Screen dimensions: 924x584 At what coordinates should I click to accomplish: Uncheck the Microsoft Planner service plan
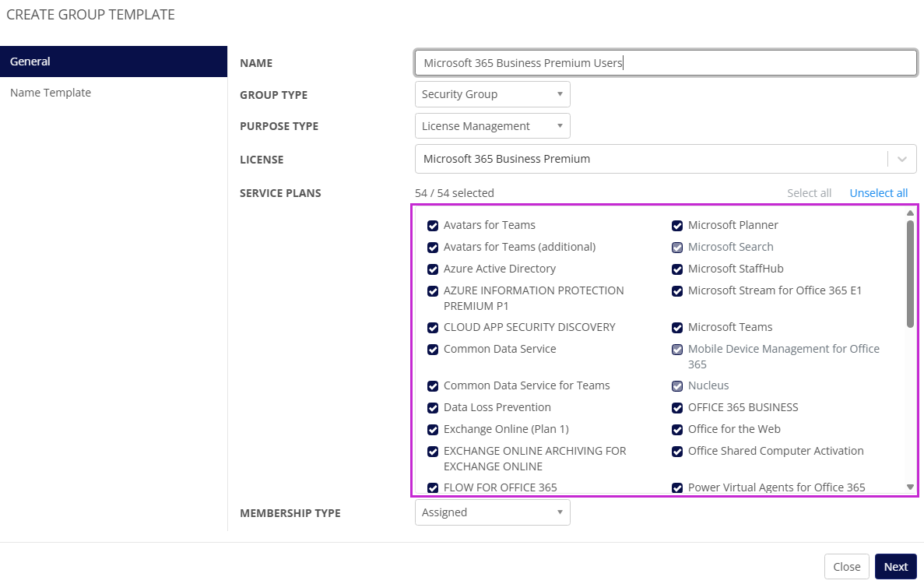(677, 226)
